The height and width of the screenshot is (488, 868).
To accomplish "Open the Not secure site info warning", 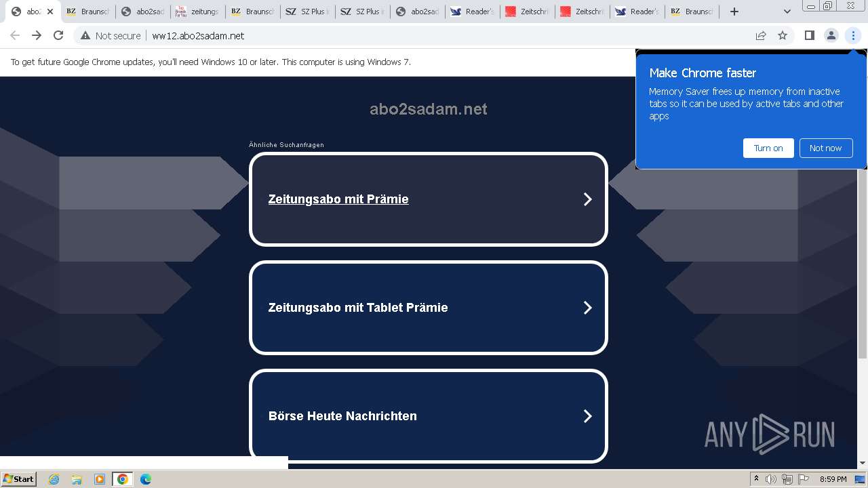I will (x=111, y=35).
